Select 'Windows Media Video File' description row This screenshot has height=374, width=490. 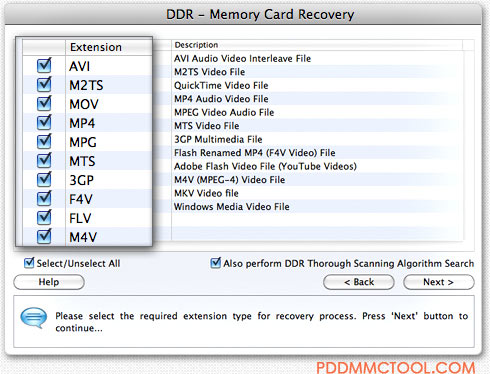coord(232,207)
